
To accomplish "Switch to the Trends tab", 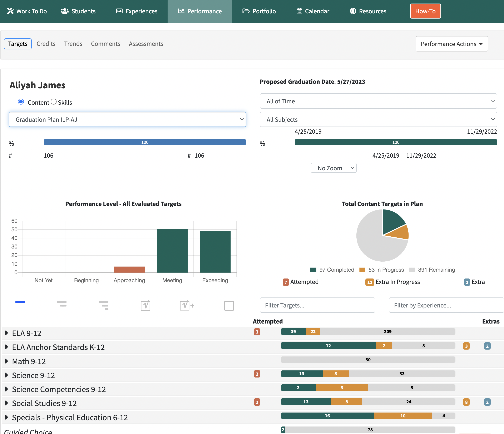I will coord(73,44).
